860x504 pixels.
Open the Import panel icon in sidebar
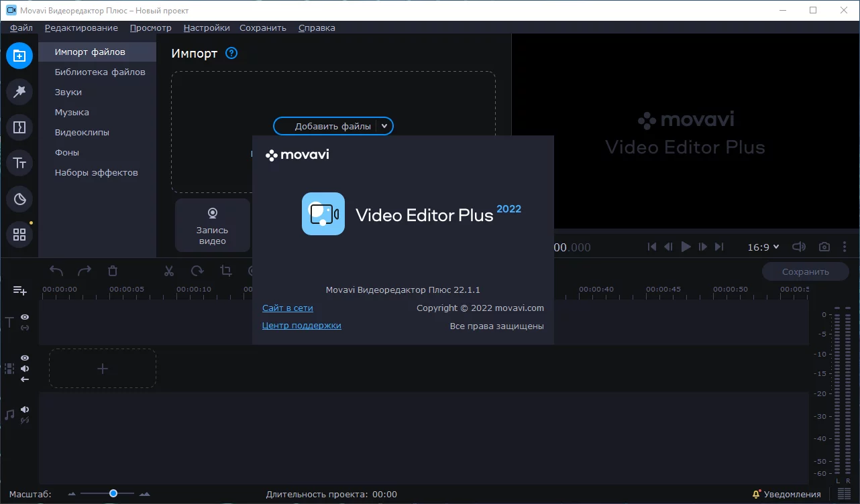19,56
